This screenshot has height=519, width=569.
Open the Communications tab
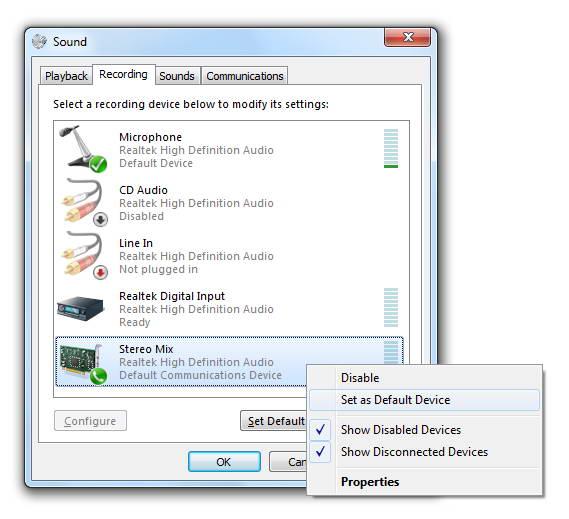245,76
